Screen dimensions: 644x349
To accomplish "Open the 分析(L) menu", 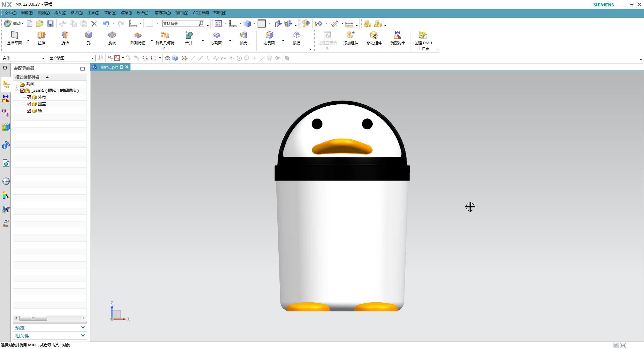I will [x=142, y=13].
